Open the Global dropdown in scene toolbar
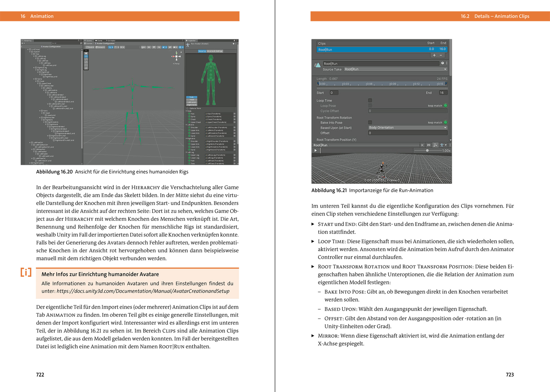 click(x=100, y=47)
